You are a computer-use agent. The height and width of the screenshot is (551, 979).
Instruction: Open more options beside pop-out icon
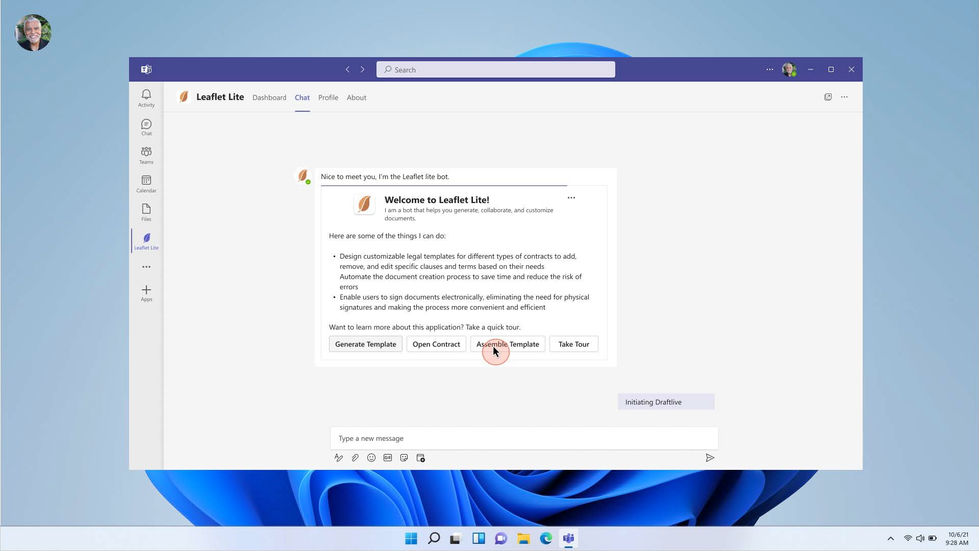pyautogui.click(x=844, y=97)
